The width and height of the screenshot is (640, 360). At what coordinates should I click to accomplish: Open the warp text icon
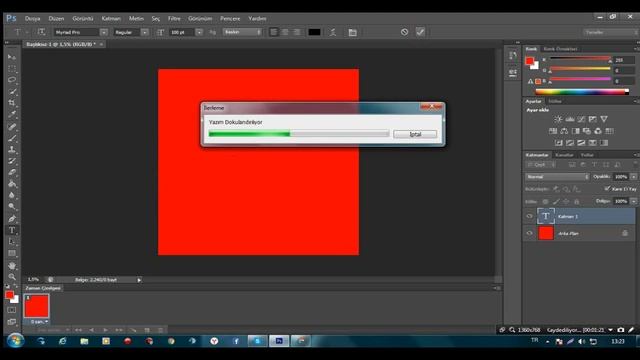333,32
